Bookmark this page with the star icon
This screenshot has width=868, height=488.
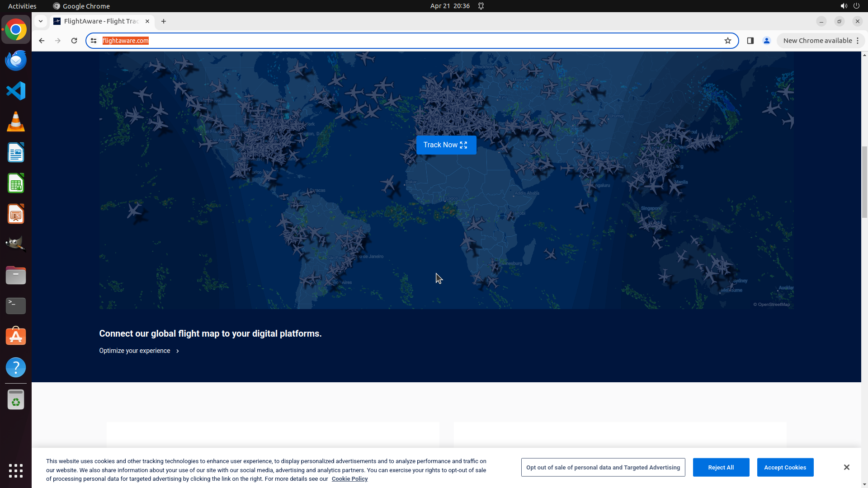coord(727,41)
